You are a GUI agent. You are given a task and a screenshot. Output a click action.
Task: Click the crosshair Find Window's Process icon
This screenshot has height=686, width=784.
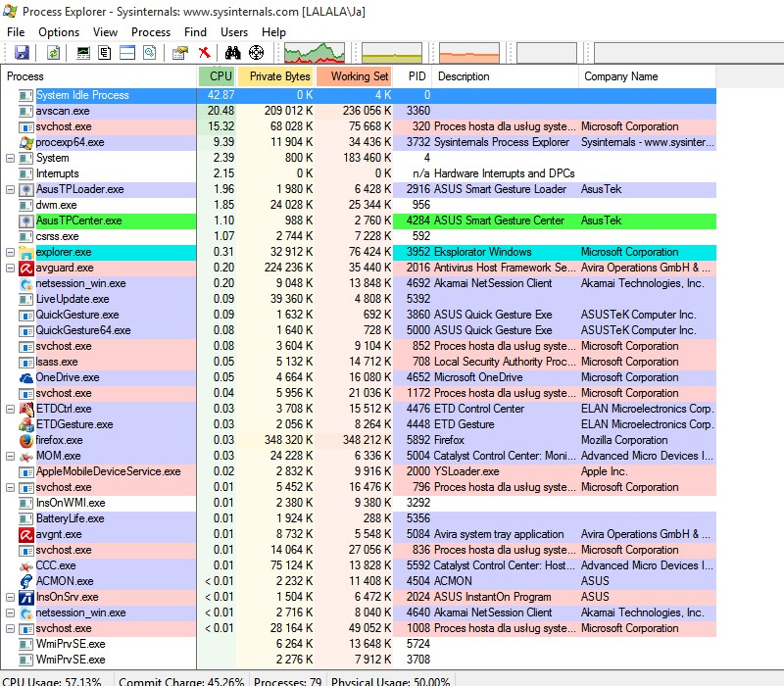pyautogui.click(x=256, y=53)
